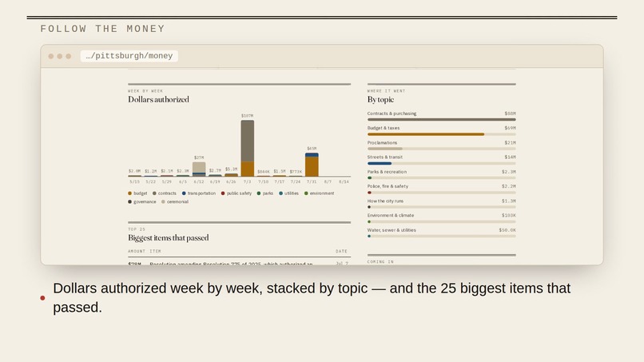
Task: Open the Budget & taxes topic
Action: 384,128
